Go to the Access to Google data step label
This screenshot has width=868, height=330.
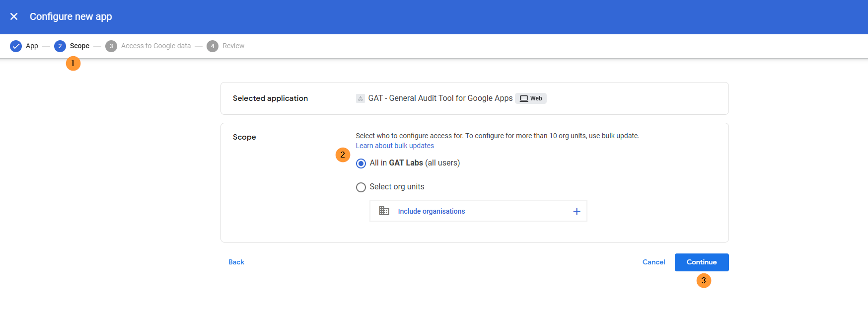(x=156, y=46)
